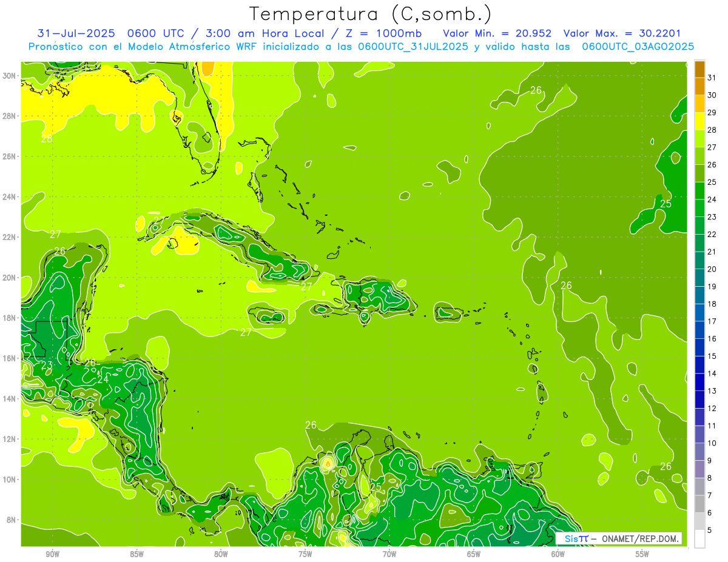The width and height of the screenshot is (728, 562).
Task: Select the purple swatch between 8 and 9
Action: click(699, 469)
